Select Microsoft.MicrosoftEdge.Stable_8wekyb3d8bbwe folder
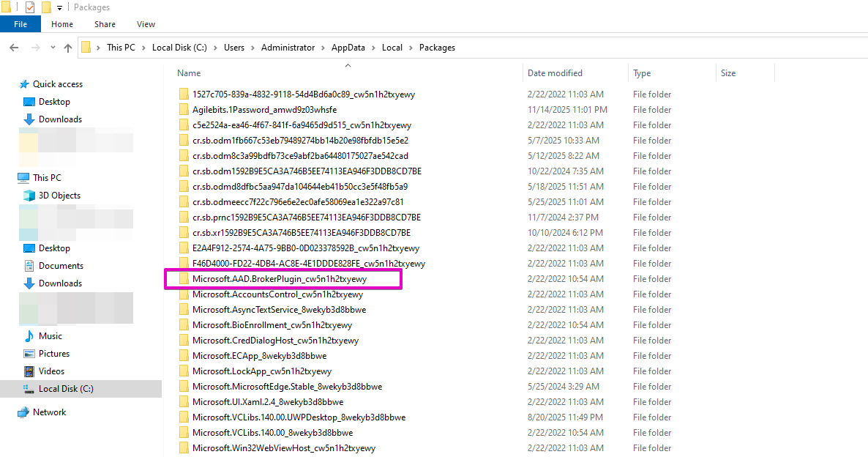868x457 pixels. [288, 387]
